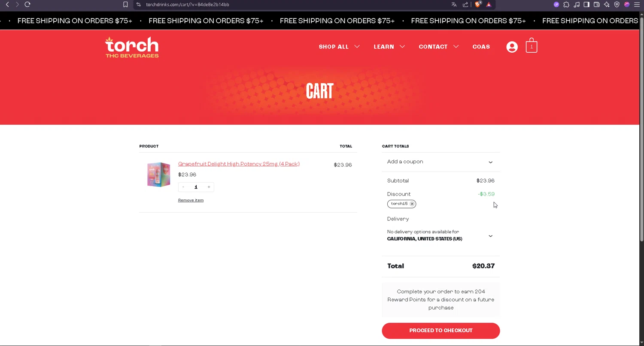Go back with the browser back arrow

[x=7, y=4]
